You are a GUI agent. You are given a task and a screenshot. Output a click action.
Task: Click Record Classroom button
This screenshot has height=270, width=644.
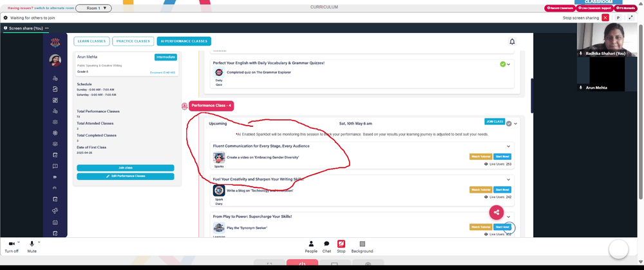(560, 8)
